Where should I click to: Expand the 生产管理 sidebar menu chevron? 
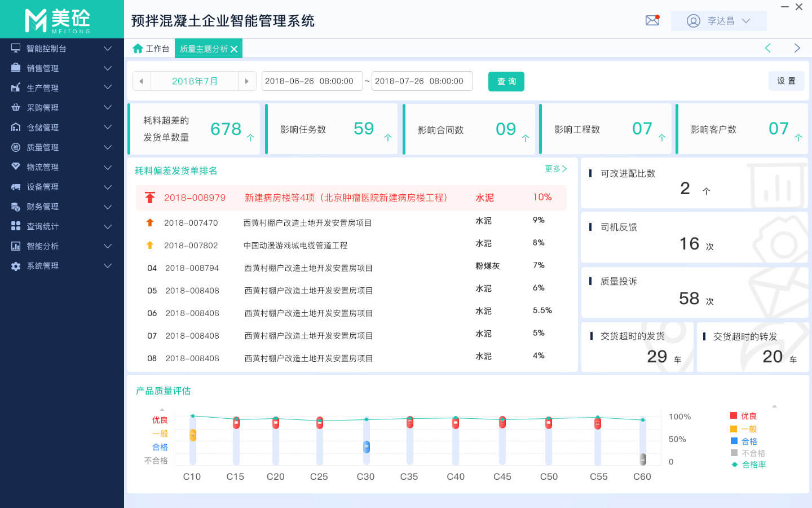tap(108, 87)
